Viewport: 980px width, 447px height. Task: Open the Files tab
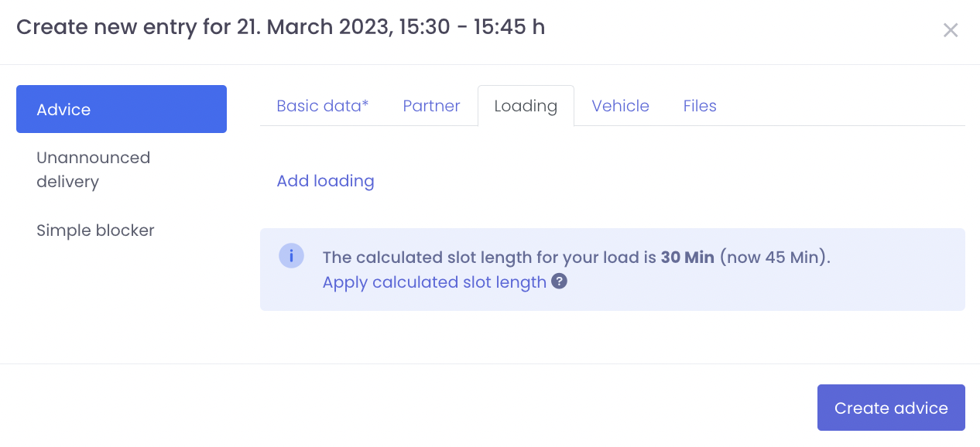pos(700,106)
